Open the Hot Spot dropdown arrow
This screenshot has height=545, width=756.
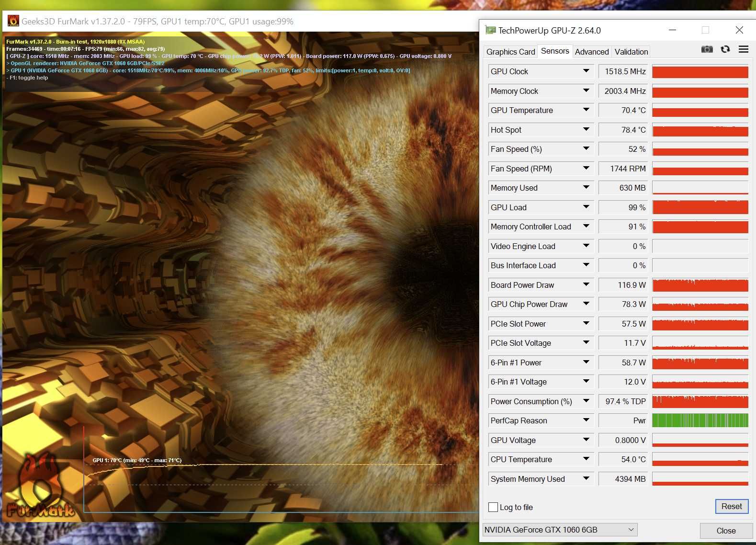coord(586,129)
